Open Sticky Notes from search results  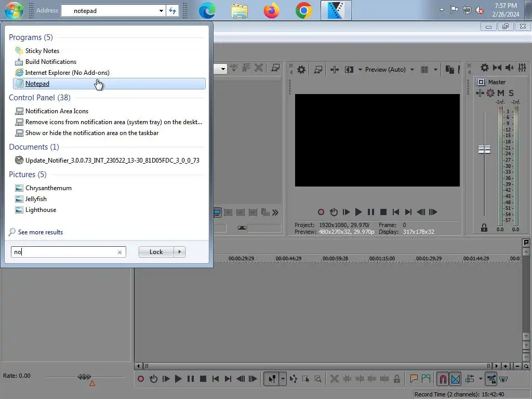tap(42, 51)
